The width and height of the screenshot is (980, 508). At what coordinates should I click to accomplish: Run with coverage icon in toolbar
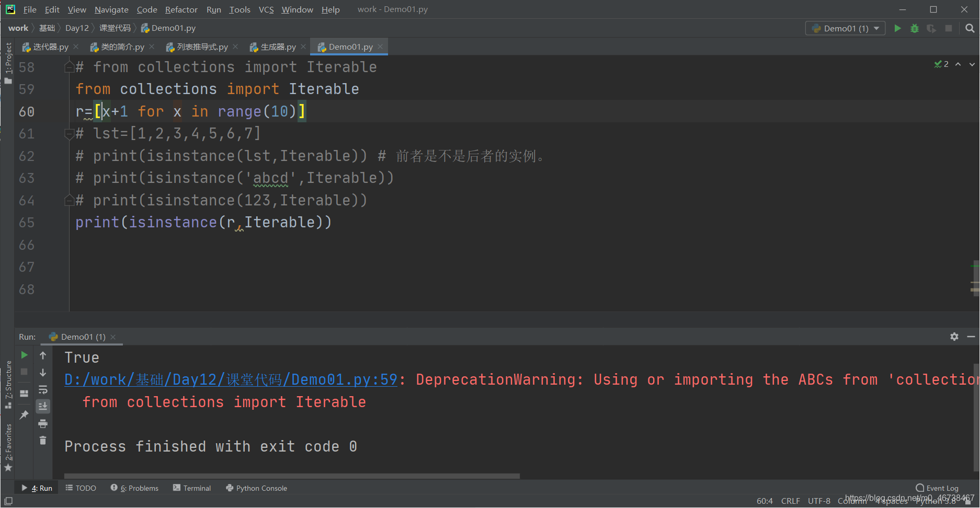click(931, 28)
